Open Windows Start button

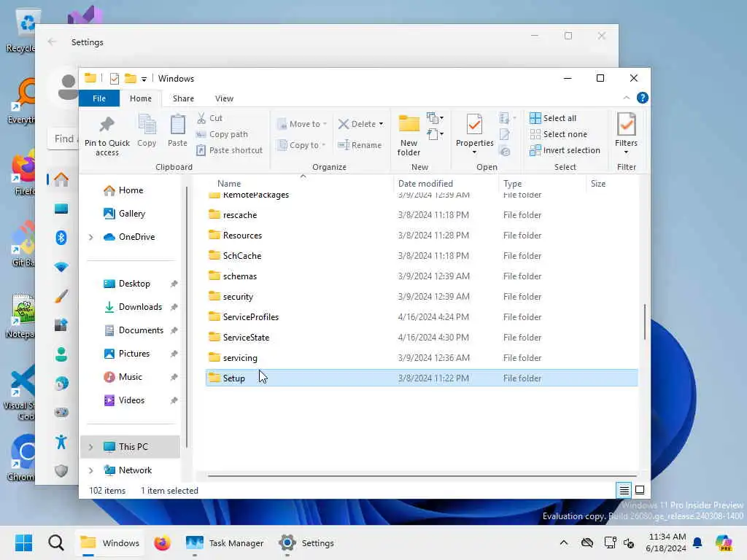point(23,542)
